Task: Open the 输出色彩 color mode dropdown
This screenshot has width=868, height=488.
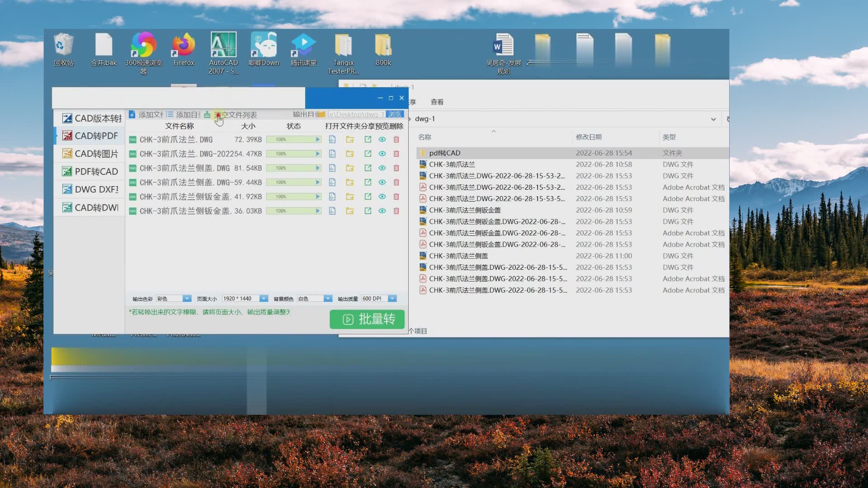Action: [186, 299]
